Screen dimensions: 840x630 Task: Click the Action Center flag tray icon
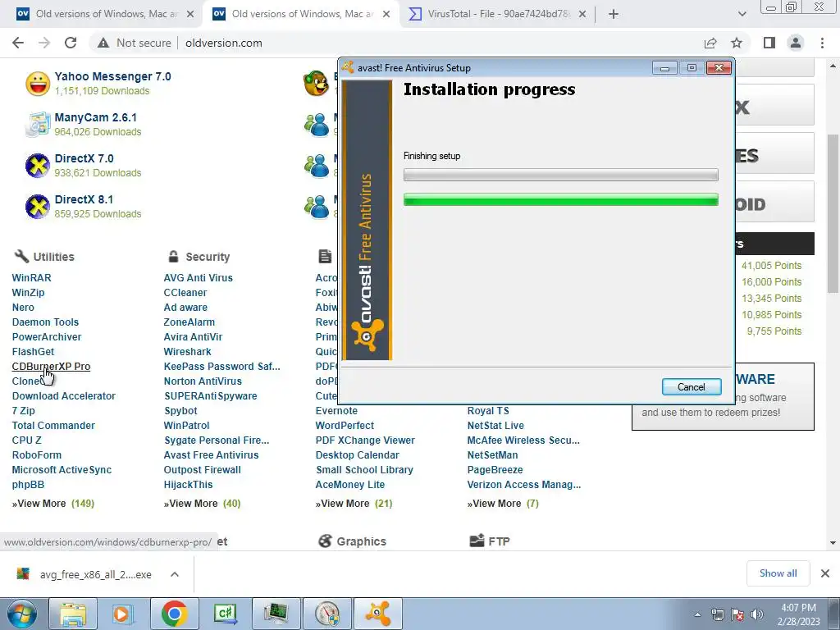pyautogui.click(x=737, y=614)
